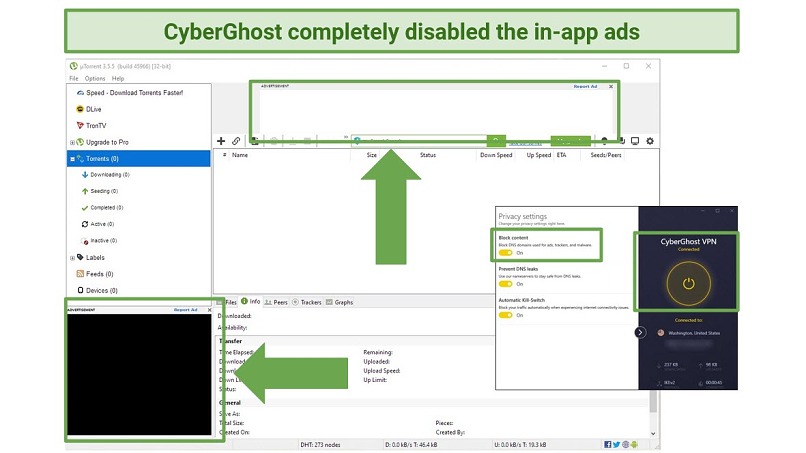Click the Add Torrent from URL link icon
This screenshot has width=806, height=453.
pyautogui.click(x=236, y=141)
